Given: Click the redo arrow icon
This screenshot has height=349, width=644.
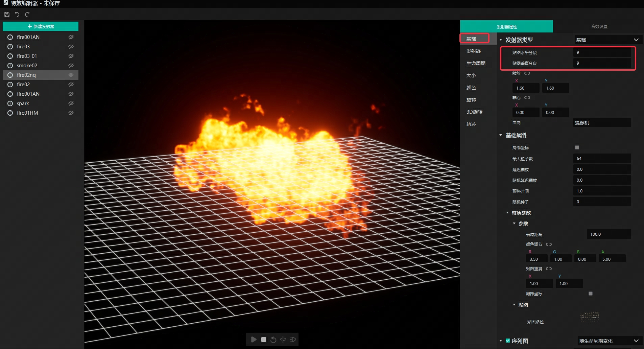Looking at the screenshot, I should click(x=27, y=14).
